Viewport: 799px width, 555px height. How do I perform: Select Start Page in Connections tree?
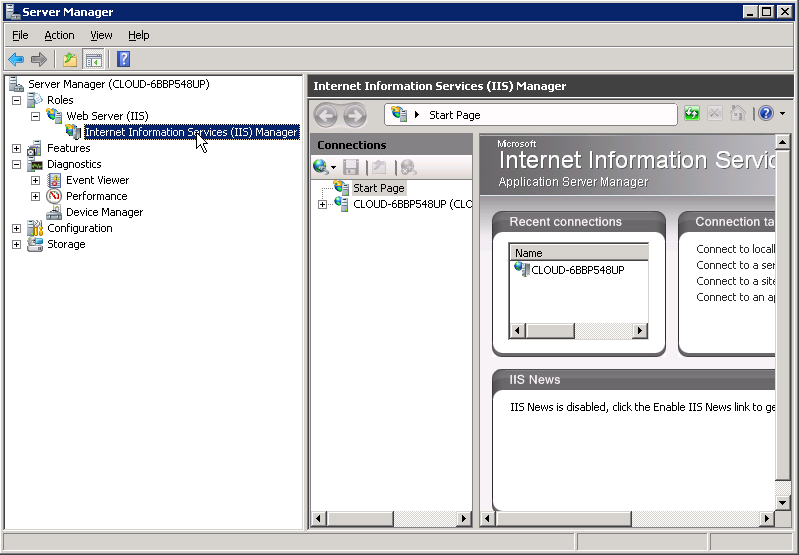pyautogui.click(x=379, y=188)
